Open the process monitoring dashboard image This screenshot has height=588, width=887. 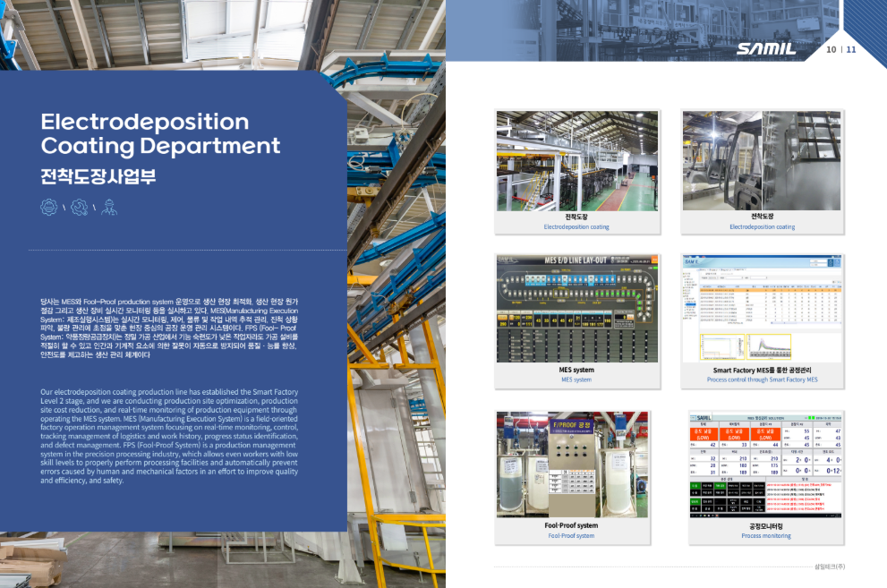[762, 464]
